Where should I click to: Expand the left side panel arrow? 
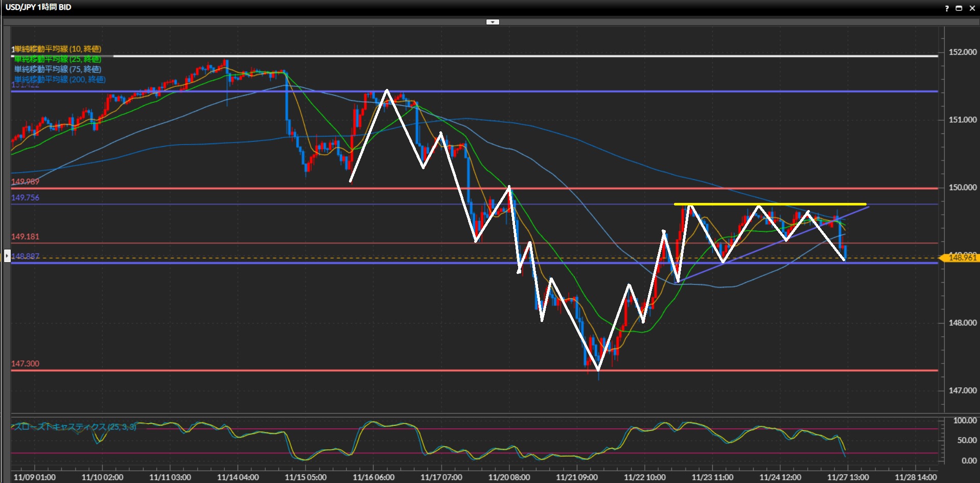click(7, 255)
